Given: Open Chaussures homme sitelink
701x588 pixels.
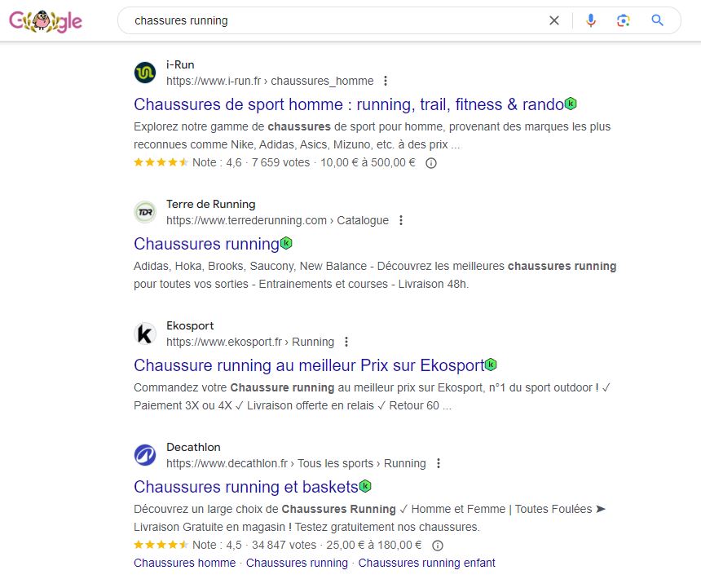Looking at the screenshot, I should (185, 563).
